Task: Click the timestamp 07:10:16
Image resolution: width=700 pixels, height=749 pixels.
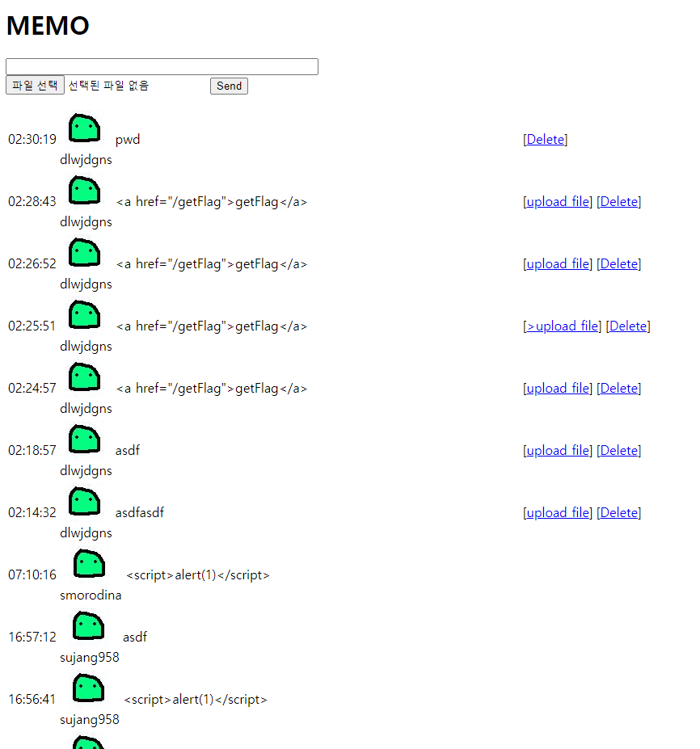Action: [32, 574]
